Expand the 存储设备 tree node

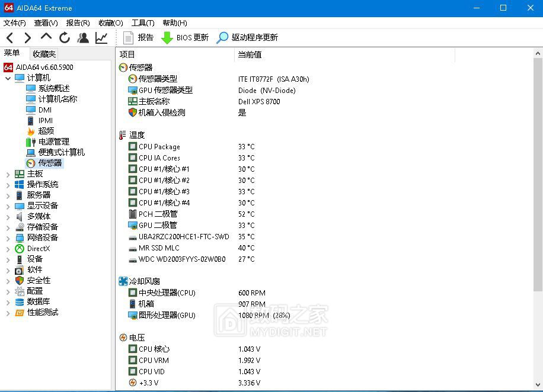point(8,227)
